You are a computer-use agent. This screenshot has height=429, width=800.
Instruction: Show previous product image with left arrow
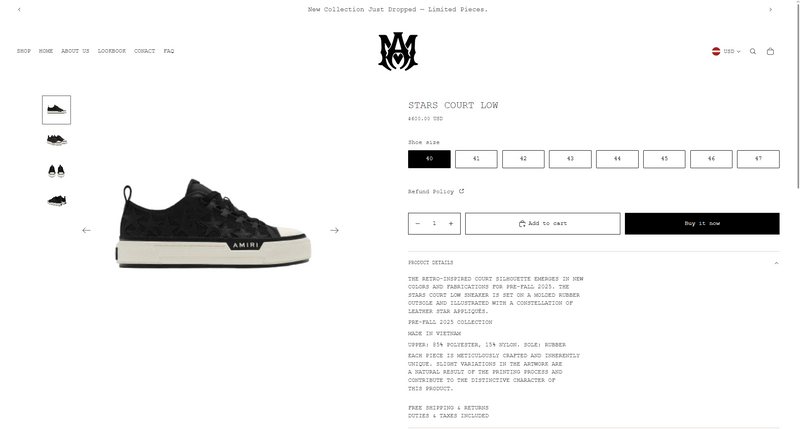coord(87,231)
